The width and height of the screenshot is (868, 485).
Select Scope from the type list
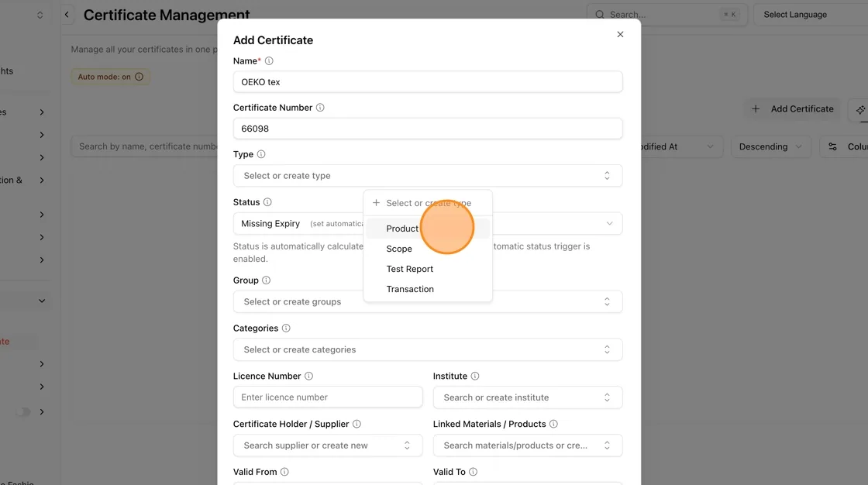tap(428, 249)
